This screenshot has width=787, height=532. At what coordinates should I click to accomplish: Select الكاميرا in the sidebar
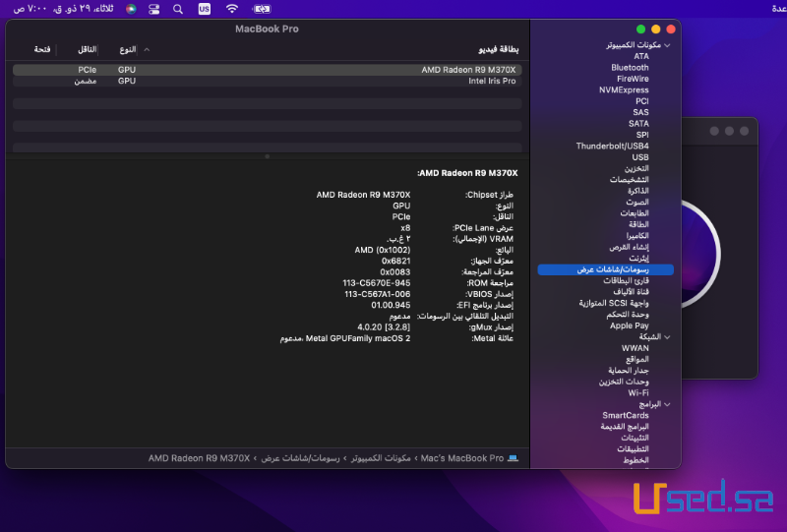coord(636,235)
